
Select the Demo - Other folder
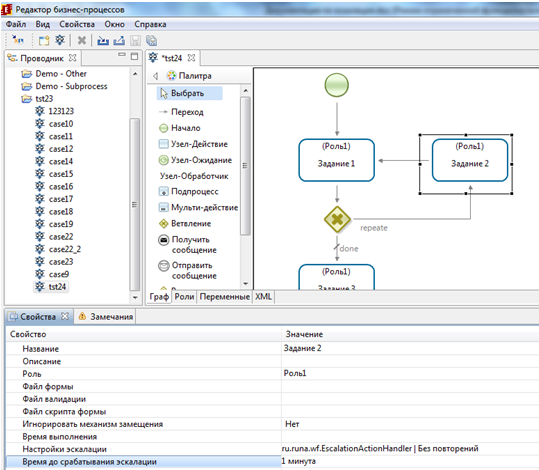point(54,74)
